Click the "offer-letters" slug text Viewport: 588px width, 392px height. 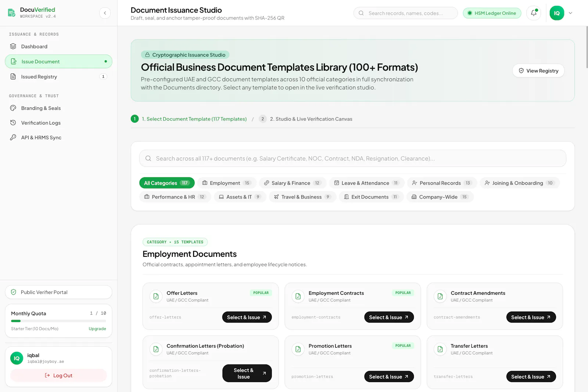point(165,317)
